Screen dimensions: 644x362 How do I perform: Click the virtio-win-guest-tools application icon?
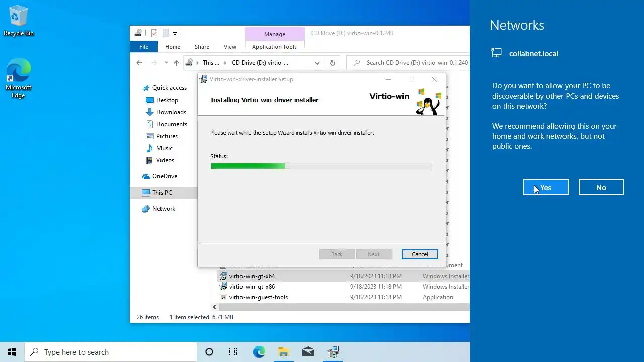coord(224,297)
